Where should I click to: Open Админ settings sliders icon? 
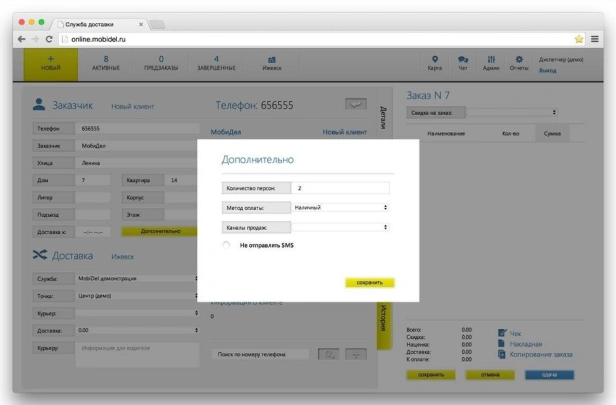[x=490, y=60]
